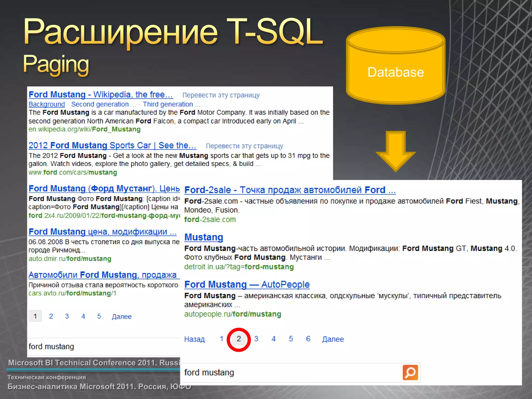Go to page 1 in right pagination
The width and height of the screenshot is (532, 399).
pyautogui.click(x=222, y=339)
